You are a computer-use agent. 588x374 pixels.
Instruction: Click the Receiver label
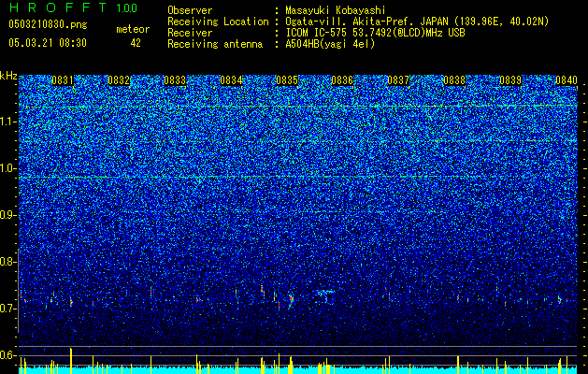(x=190, y=33)
